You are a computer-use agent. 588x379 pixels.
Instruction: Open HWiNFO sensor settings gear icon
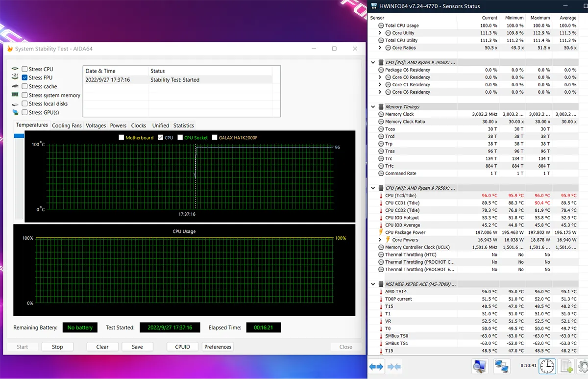pyautogui.click(x=583, y=366)
